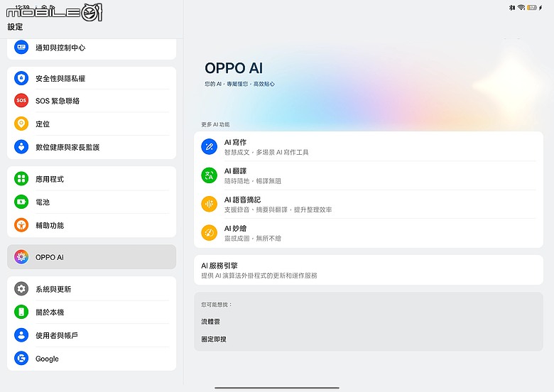Tap the green About Device tablet icon
554x392 pixels.
click(x=21, y=312)
